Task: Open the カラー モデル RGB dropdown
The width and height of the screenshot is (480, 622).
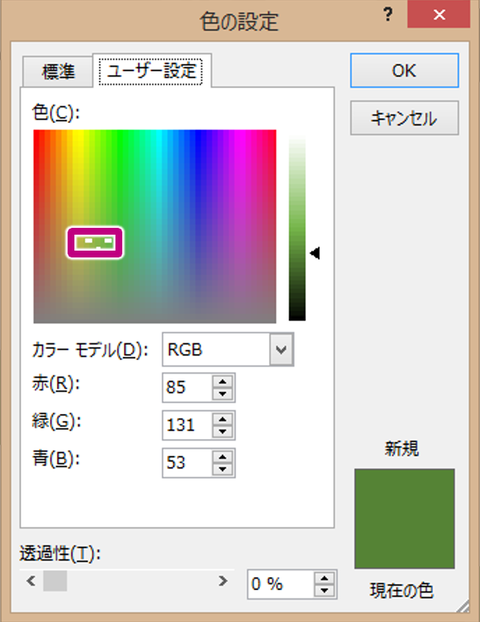Action: click(228, 349)
